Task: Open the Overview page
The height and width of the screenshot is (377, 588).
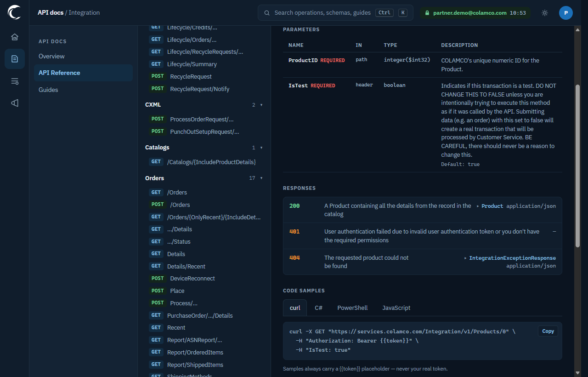Action: [83, 56]
